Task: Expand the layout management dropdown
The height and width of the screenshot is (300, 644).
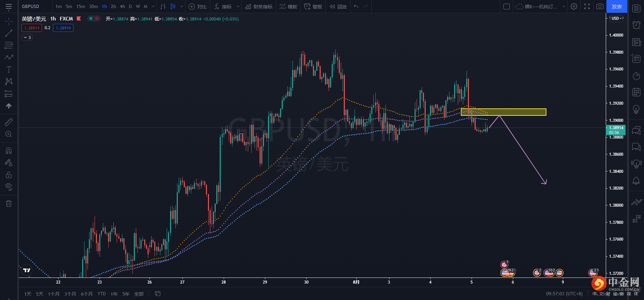Action: [x=564, y=6]
